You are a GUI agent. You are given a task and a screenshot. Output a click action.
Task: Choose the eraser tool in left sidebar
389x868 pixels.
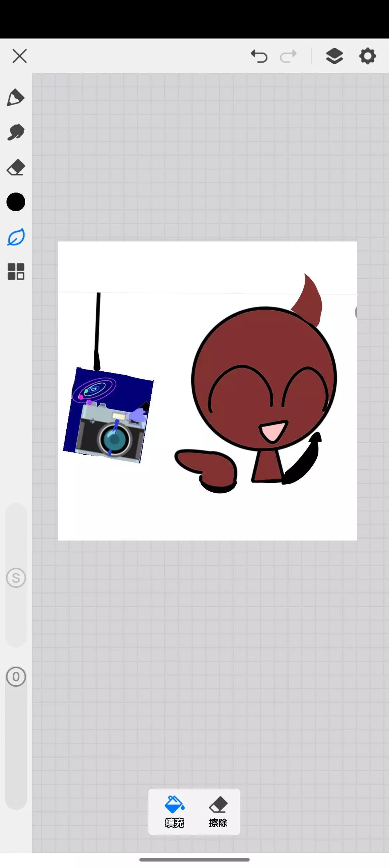coord(15,168)
